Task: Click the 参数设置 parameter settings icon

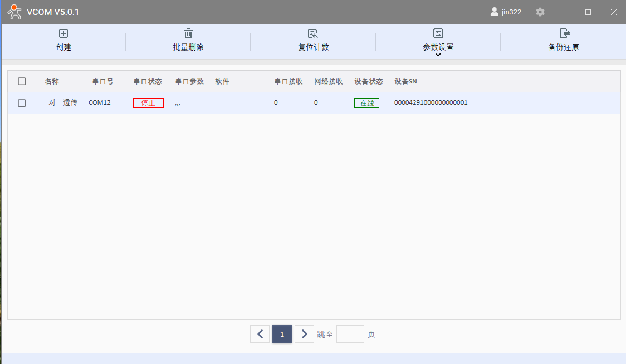Action: [438, 33]
